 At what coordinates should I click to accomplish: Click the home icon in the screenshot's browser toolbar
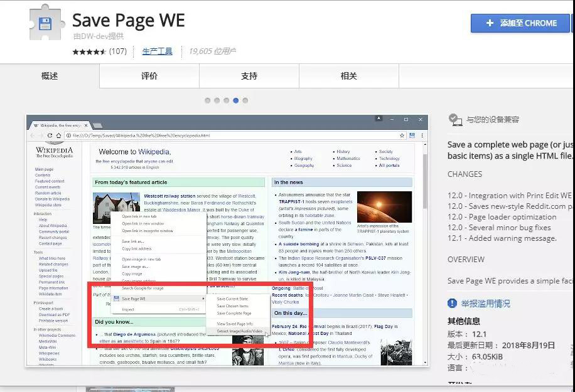pos(59,135)
